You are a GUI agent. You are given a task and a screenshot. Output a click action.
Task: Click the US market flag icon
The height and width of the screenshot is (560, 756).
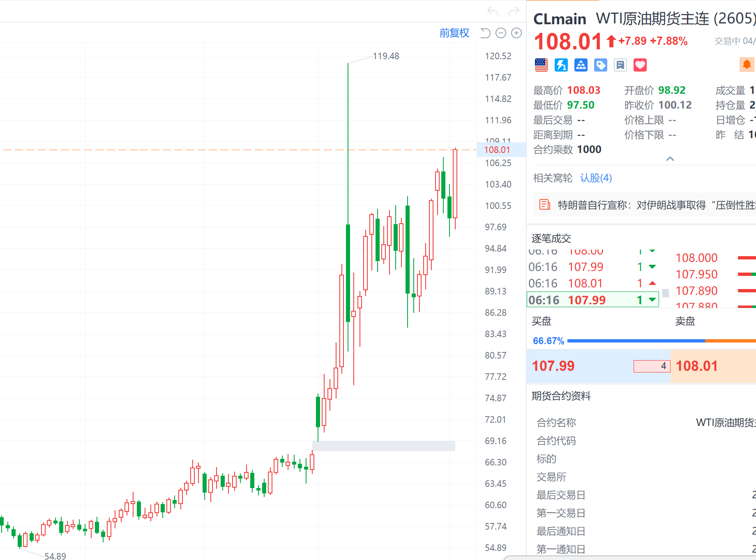coord(541,65)
